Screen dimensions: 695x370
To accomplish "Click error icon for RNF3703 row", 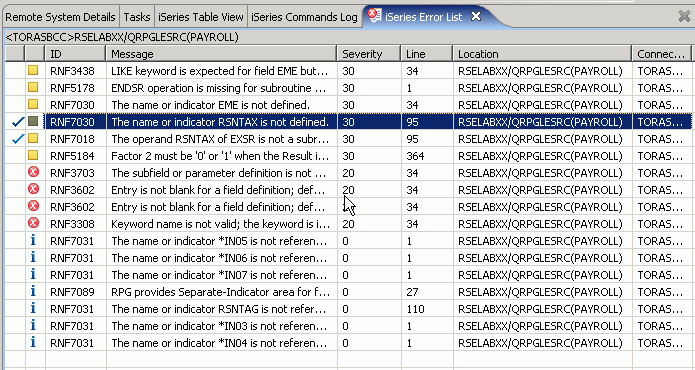I will coord(33,172).
